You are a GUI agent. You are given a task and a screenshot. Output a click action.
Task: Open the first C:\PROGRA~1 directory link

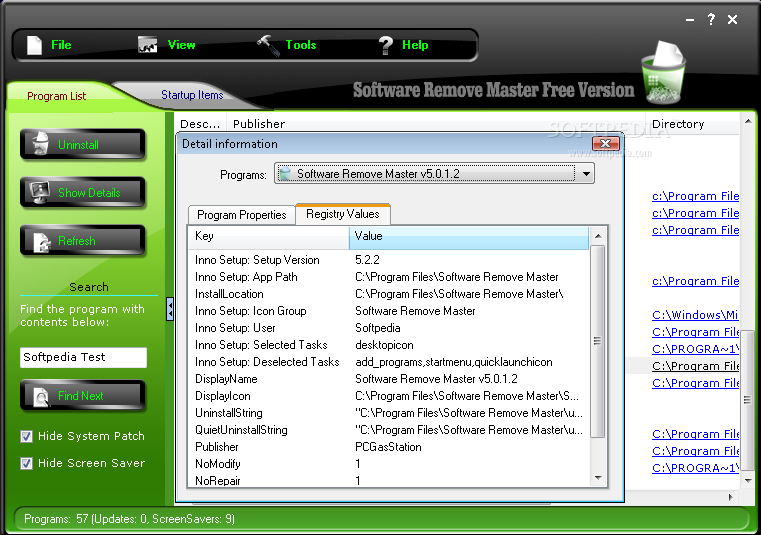(x=695, y=349)
